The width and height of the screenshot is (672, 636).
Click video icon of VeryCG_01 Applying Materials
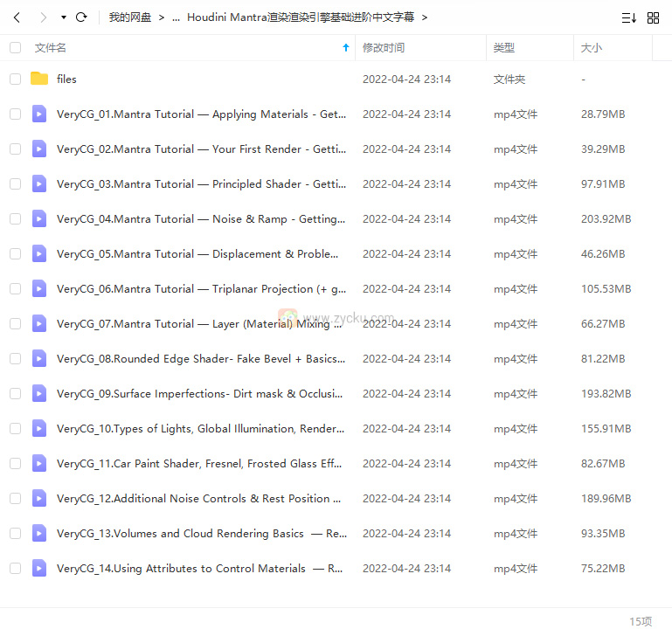point(39,114)
